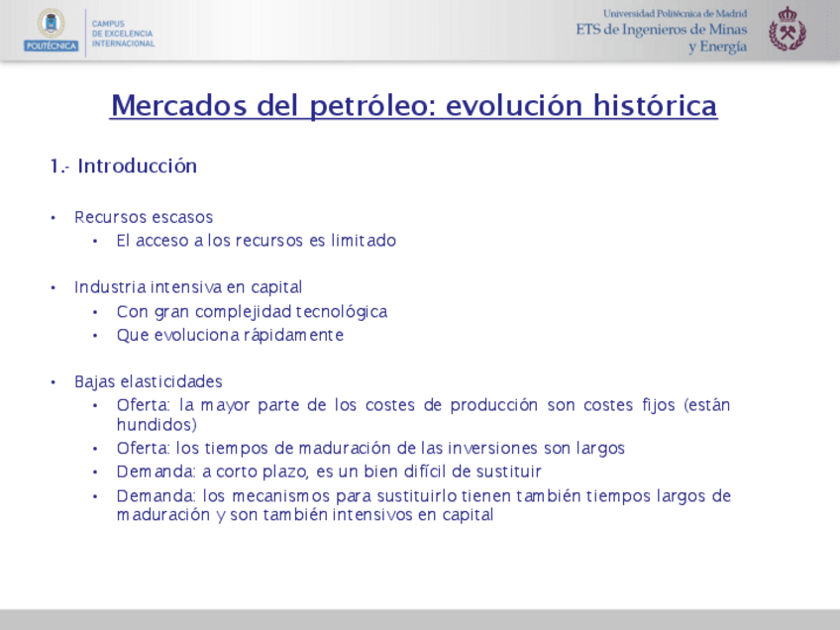Click 'Oferta: los tiempos de maduración' line
Screen dimensions: 840x630
[370, 449]
